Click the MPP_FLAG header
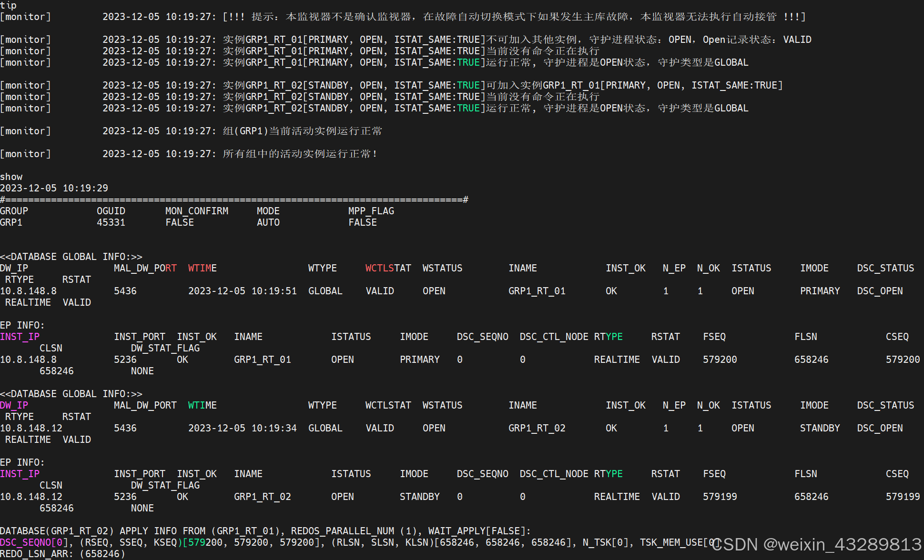The width and height of the screenshot is (924, 560). (371, 211)
